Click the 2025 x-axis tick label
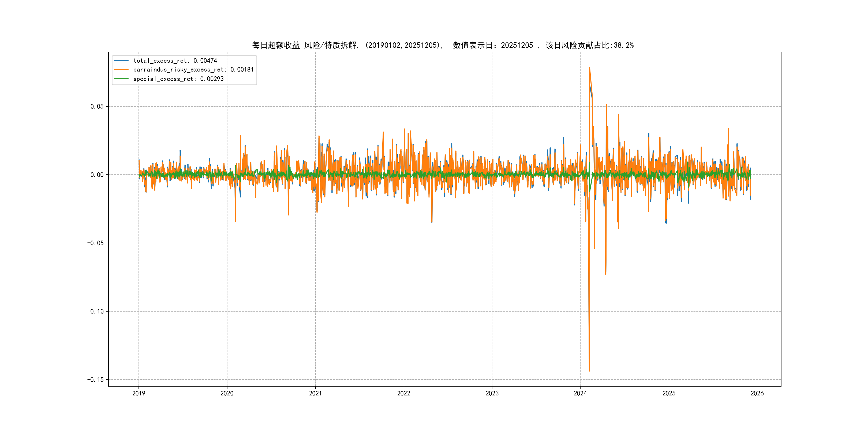The height and width of the screenshot is (434, 868). (669, 393)
